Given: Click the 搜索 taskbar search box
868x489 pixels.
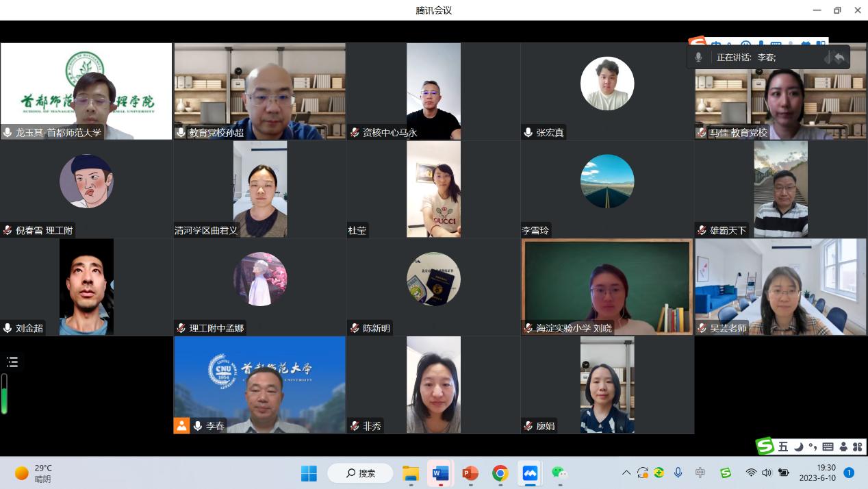Looking at the screenshot, I should pos(360,473).
